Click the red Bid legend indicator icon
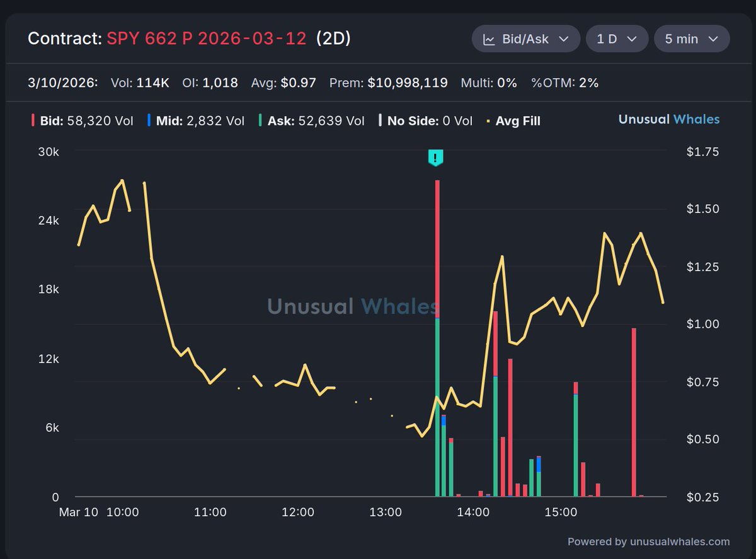 [x=31, y=120]
